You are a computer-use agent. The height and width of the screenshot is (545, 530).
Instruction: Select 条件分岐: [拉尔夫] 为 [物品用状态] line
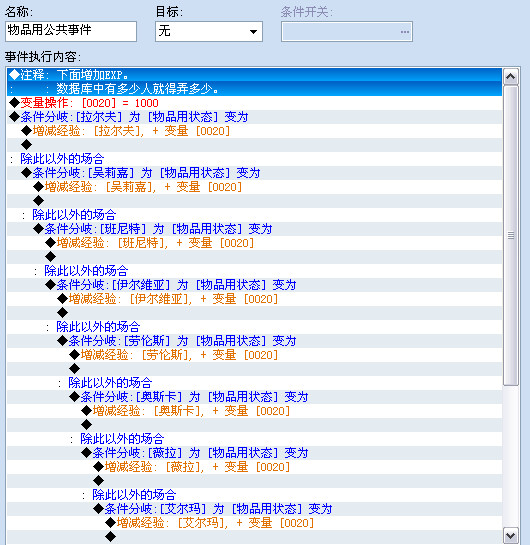point(255,117)
